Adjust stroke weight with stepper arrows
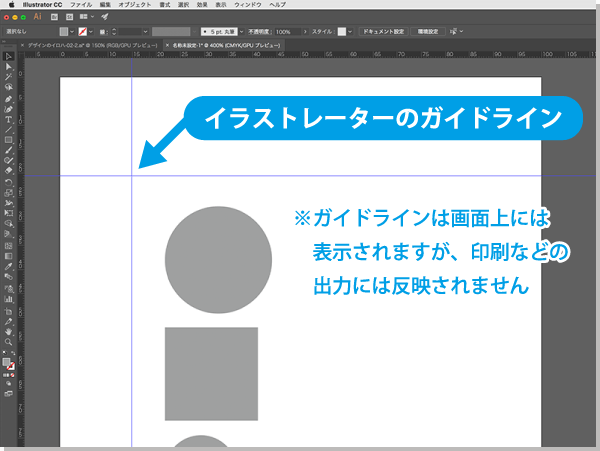The width and height of the screenshot is (600, 451). (114, 32)
